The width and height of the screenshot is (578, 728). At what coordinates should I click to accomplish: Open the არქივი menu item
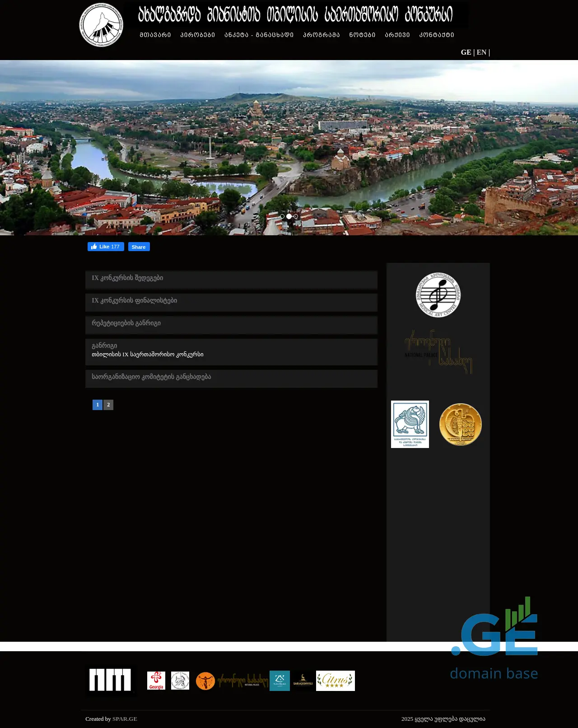pos(397,35)
